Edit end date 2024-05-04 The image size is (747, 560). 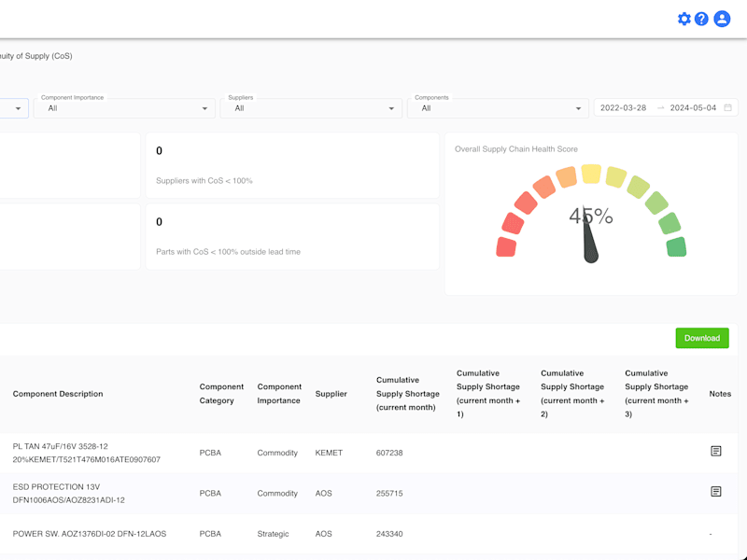point(693,108)
